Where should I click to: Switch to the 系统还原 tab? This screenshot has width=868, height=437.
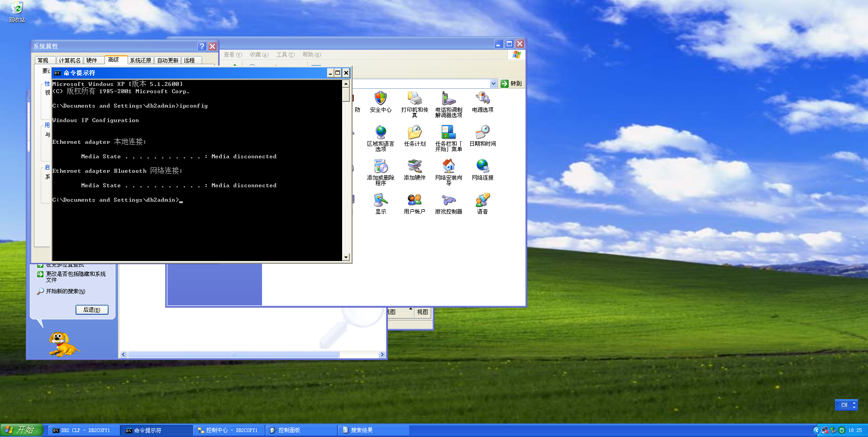140,60
